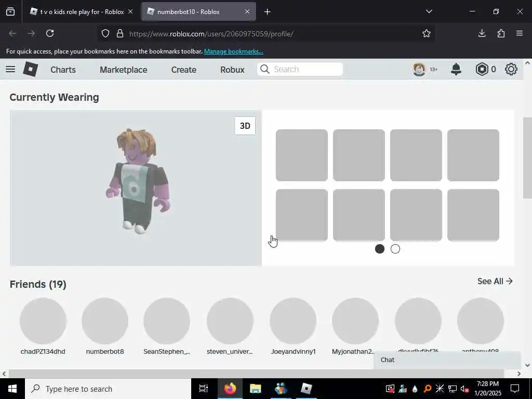Click the horizontal scrollbar at page bottom

click(x=256, y=374)
